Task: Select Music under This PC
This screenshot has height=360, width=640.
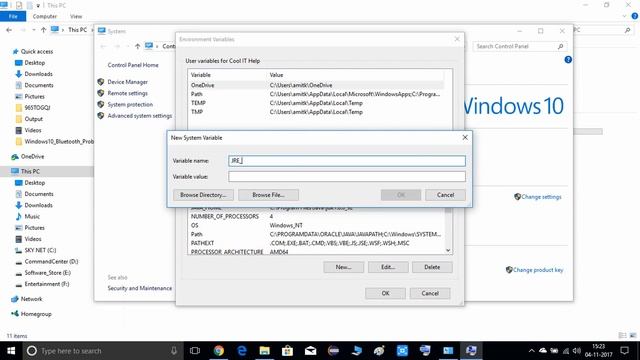Action: (32, 216)
